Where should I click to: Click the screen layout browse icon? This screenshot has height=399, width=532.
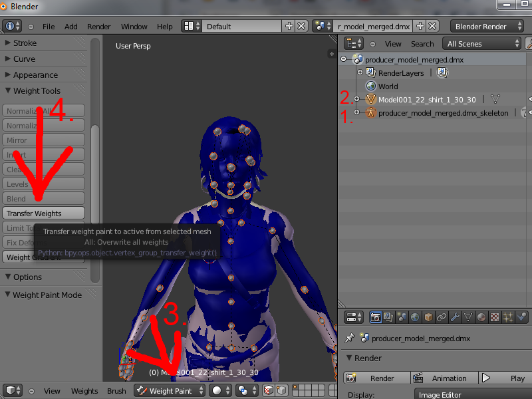coord(192,26)
